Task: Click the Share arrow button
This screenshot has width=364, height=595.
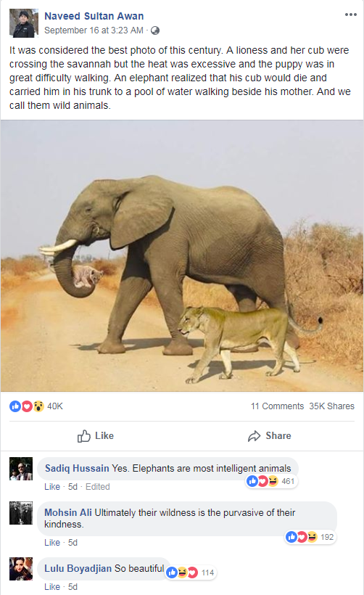Action: [x=270, y=436]
